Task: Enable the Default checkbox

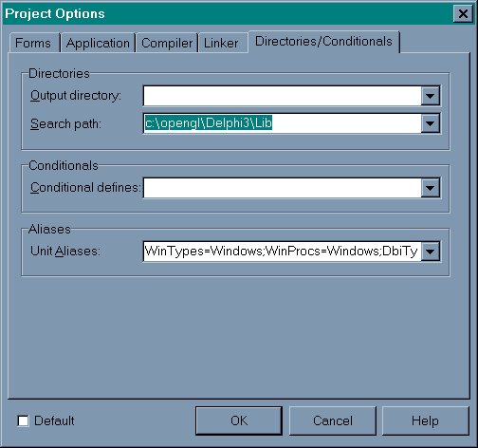Action: [x=23, y=420]
